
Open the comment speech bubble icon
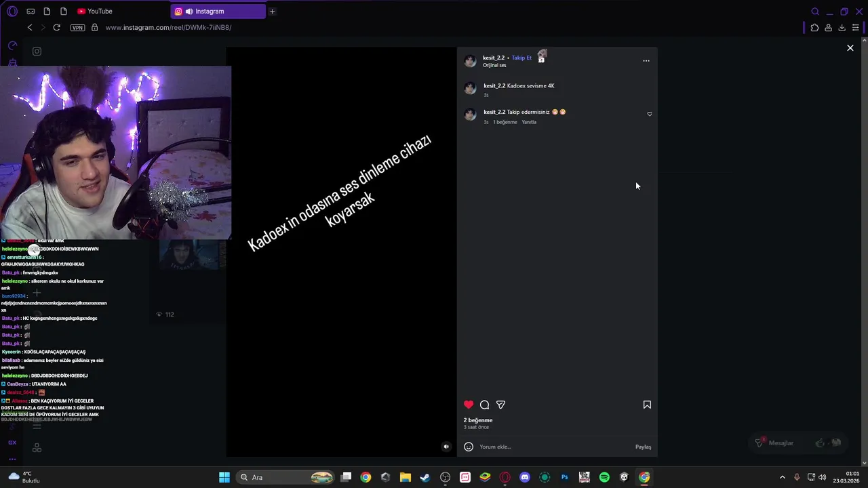click(485, 405)
